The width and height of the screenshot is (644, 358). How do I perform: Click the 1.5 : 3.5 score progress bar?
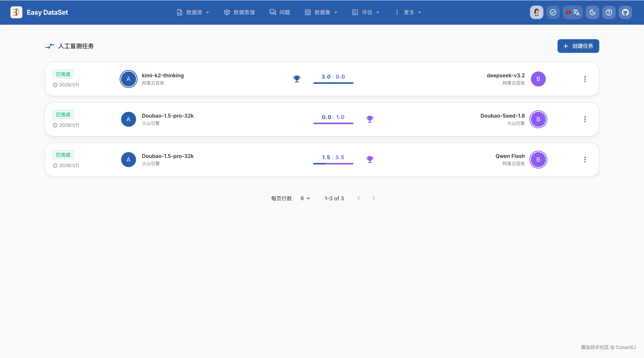click(333, 164)
